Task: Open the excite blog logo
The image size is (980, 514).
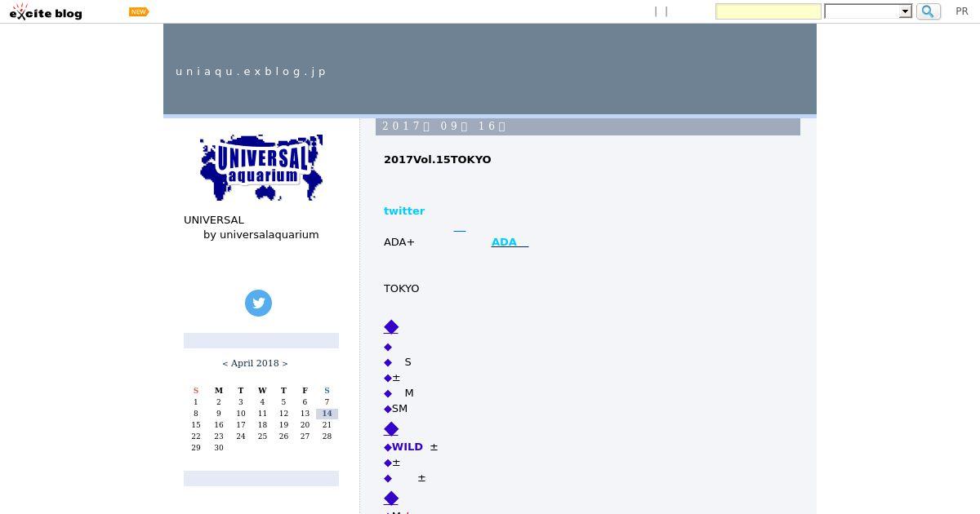Action: 46,11
